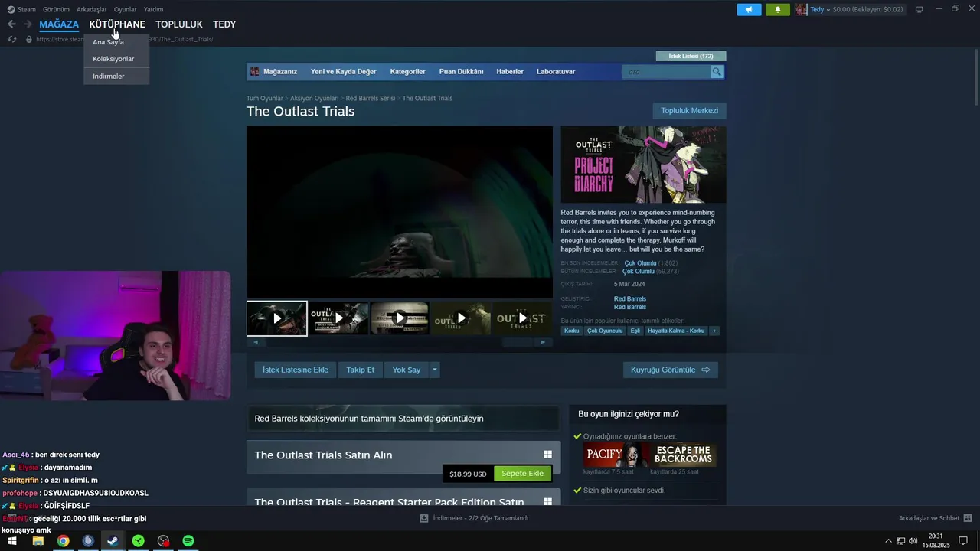Switch to the TOPLULUK tab
The width and height of the screenshot is (980, 551).
pos(179,24)
